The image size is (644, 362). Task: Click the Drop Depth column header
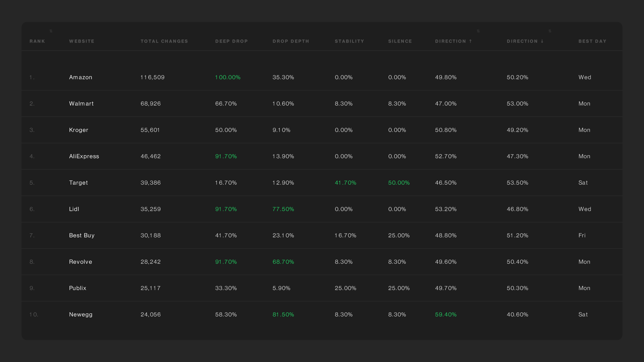[291, 41]
